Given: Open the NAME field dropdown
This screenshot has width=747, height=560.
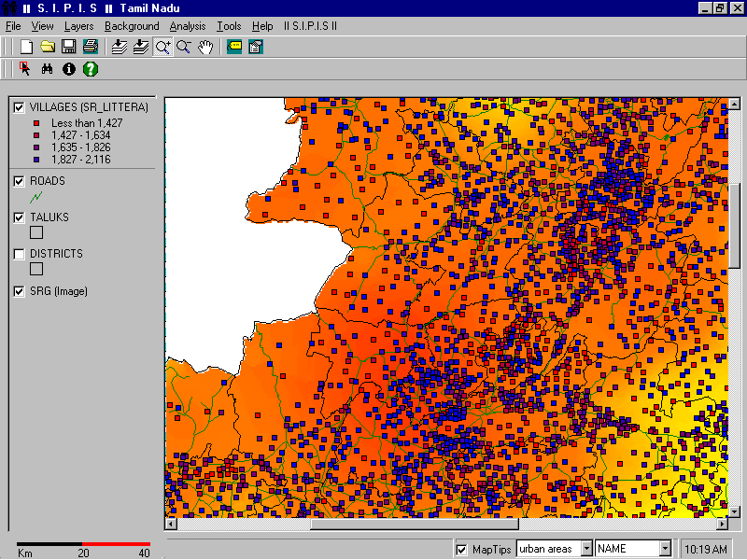Looking at the screenshot, I should pos(665,549).
